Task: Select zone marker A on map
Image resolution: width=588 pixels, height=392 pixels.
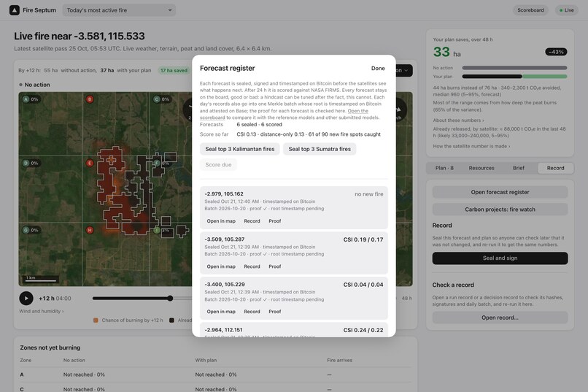Action: pos(26,99)
